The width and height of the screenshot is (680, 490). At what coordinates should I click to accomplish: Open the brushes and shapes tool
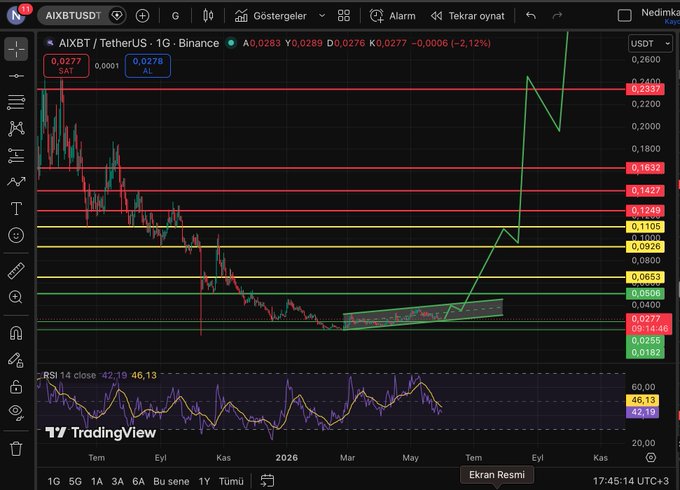(x=16, y=182)
